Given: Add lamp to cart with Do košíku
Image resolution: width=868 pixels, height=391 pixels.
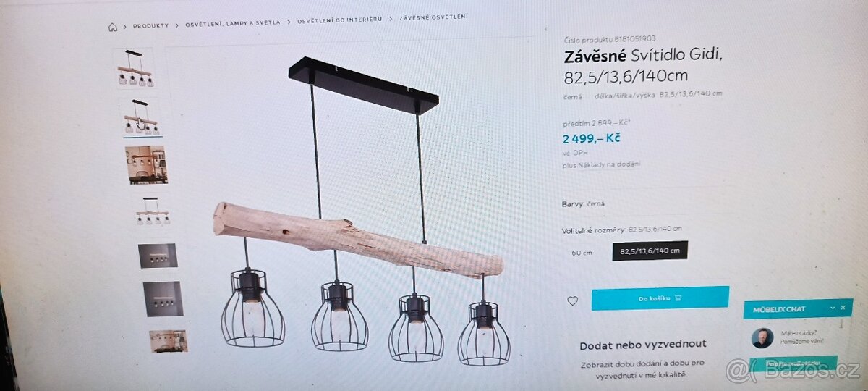Looking at the screenshot, I should point(660,298).
